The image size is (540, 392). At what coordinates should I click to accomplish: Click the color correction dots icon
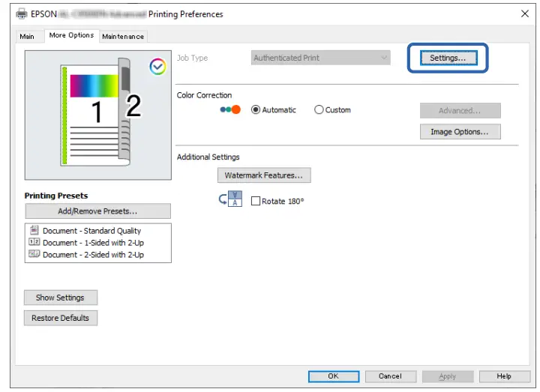click(x=230, y=109)
